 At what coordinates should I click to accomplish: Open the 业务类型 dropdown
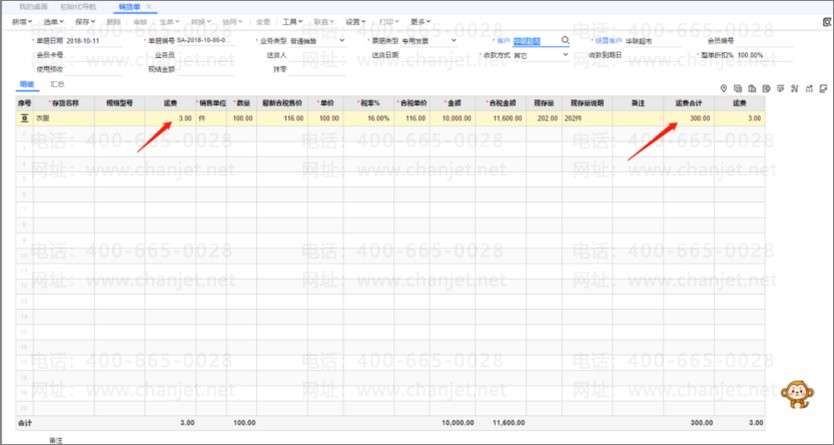click(342, 41)
